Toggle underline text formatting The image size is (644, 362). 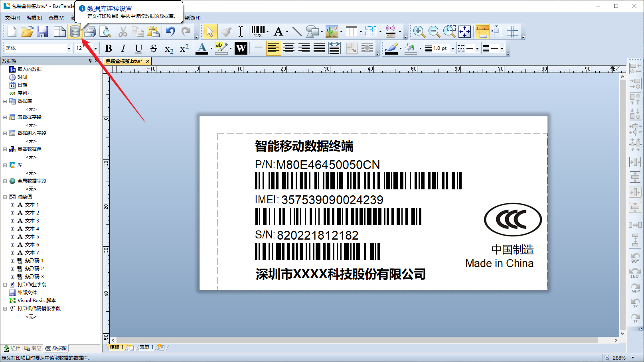(138, 48)
